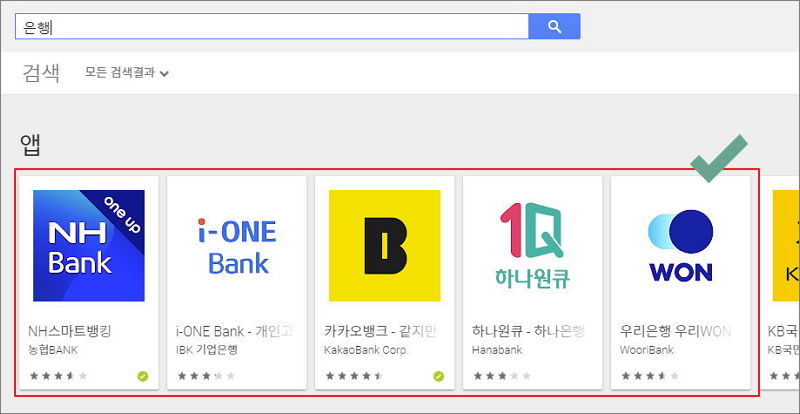Open the WooriBank developer link
This screenshot has height=414, width=800.
[646, 350]
